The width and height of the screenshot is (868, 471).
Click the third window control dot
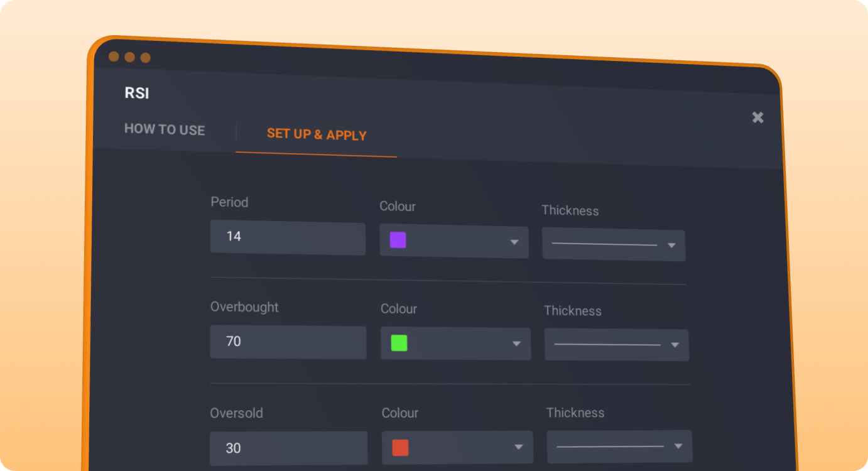(145, 58)
